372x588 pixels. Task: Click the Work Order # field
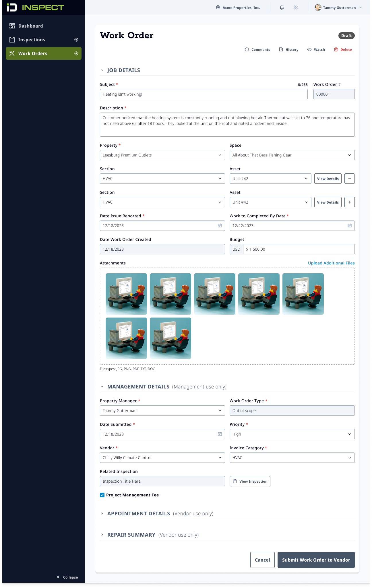click(x=334, y=94)
